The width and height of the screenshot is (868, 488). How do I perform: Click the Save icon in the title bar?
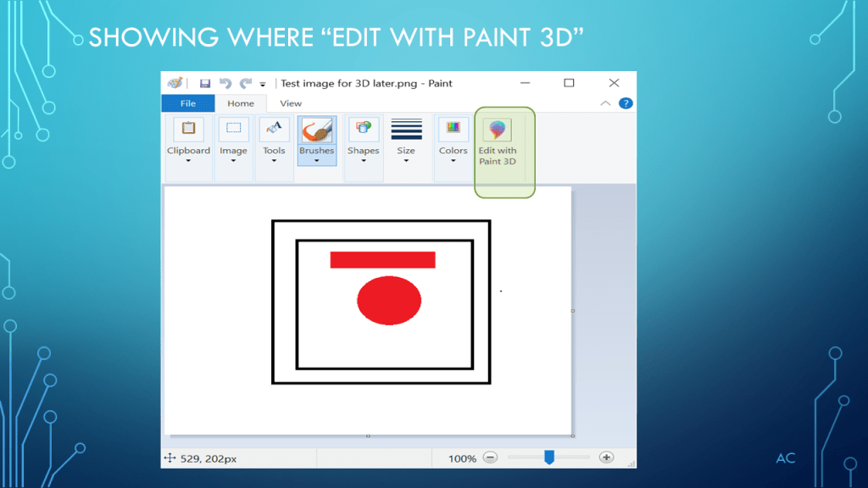click(205, 83)
